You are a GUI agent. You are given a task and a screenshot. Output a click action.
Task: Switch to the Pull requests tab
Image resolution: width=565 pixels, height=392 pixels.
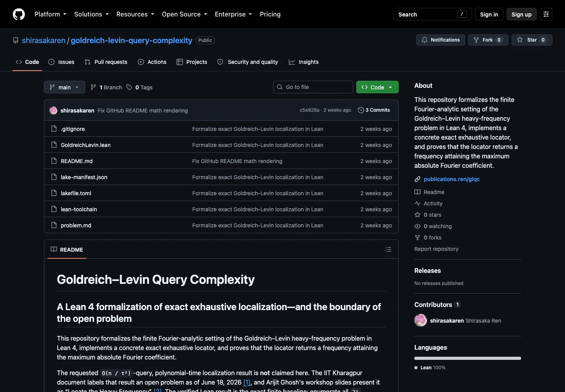[x=106, y=62]
